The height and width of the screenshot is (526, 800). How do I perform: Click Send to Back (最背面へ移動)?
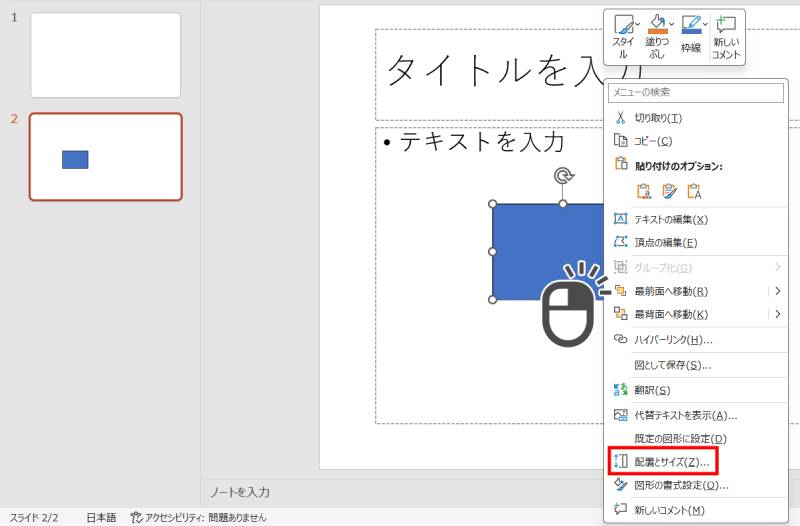[671, 314]
